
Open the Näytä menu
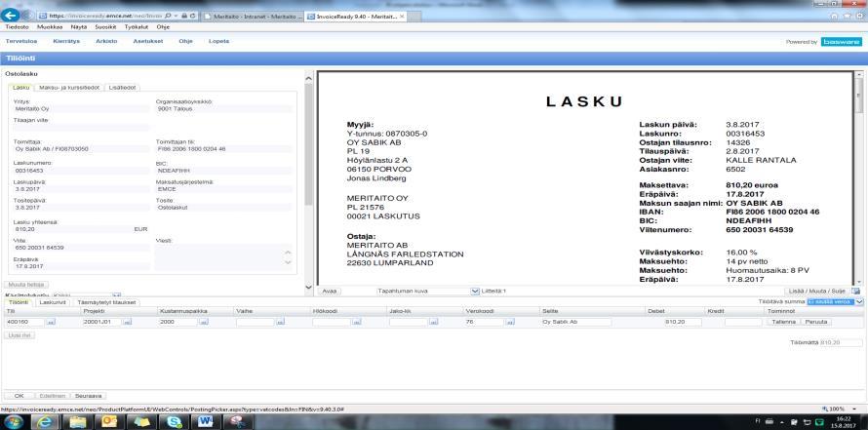(79, 26)
